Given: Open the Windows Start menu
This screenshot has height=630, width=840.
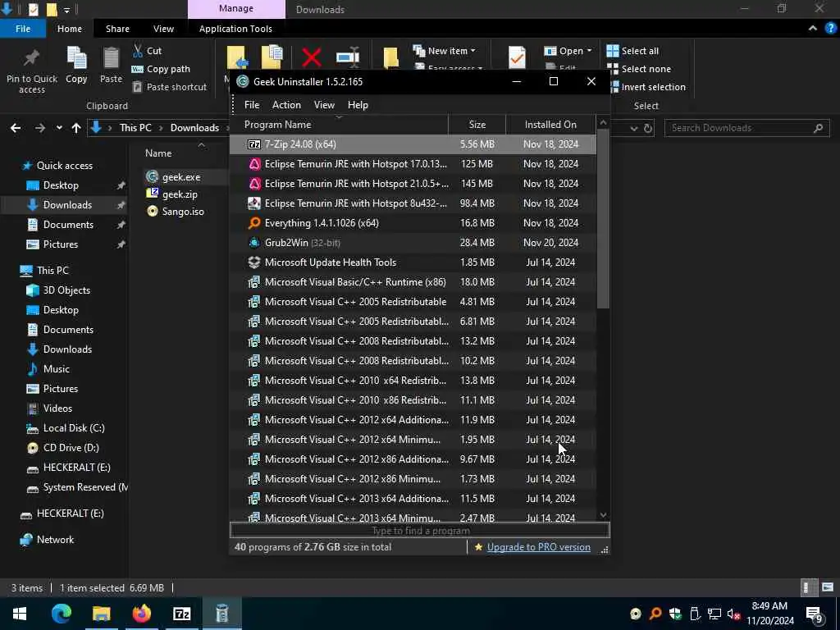Looking at the screenshot, I should coord(20,614).
